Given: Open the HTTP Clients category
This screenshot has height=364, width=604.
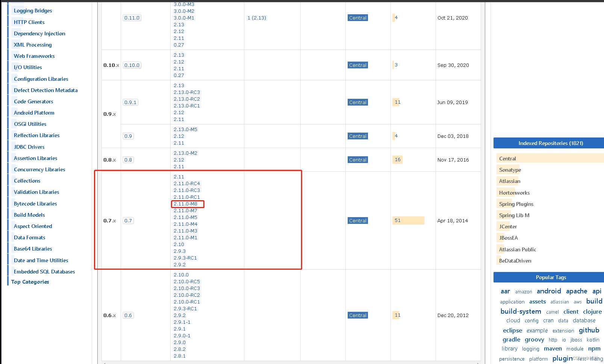Looking at the screenshot, I should click(x=29, y=22).
